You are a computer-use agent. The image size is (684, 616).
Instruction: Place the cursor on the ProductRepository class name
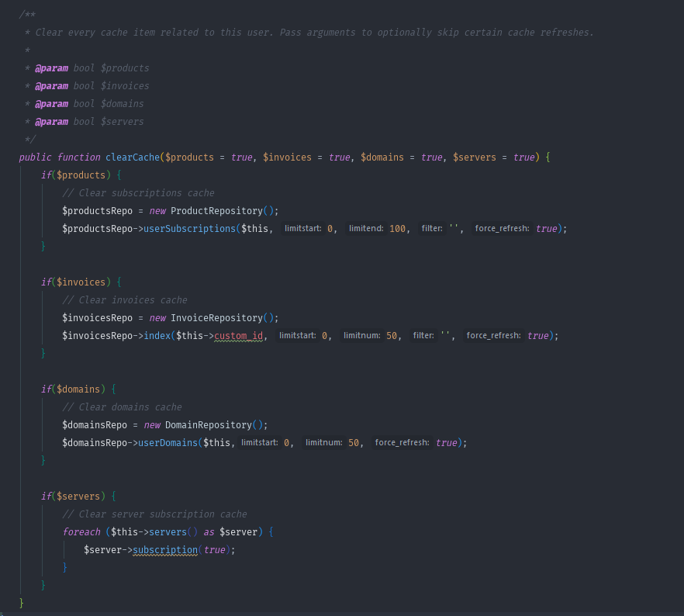[x=220, y=211]
